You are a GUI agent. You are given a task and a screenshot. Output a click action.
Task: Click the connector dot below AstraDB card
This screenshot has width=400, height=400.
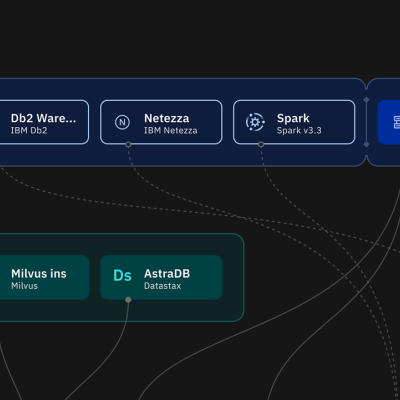(128, 300)
